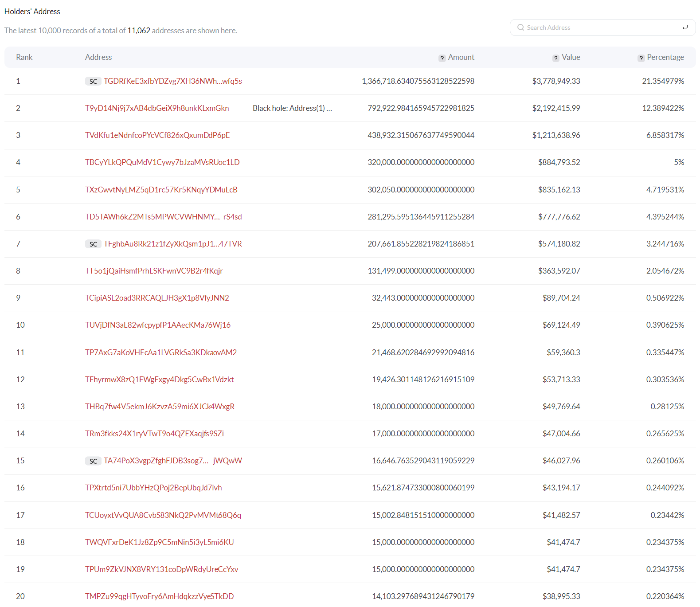Screen dimensions: 700x607
Task: Click the 5% percentage cell
Action: 679,162
